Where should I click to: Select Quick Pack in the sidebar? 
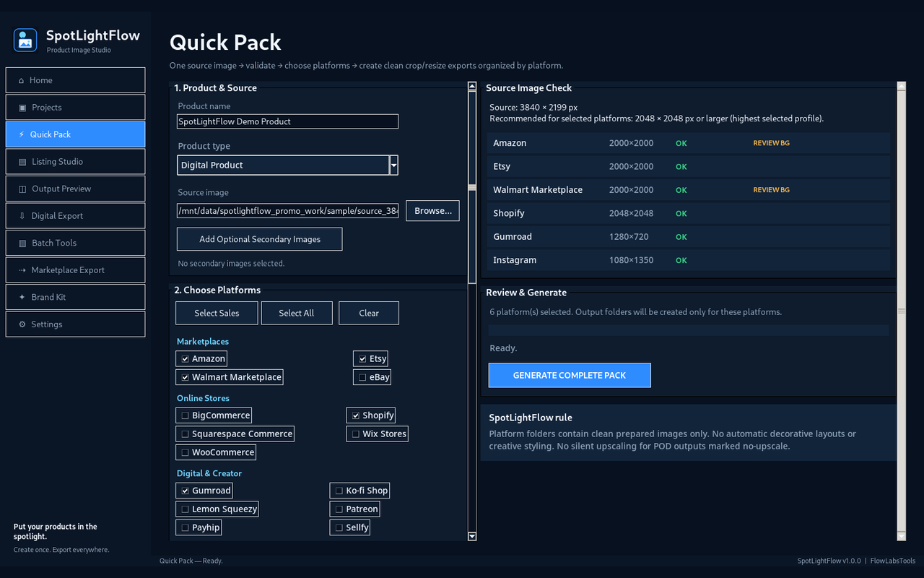point(75,134)
